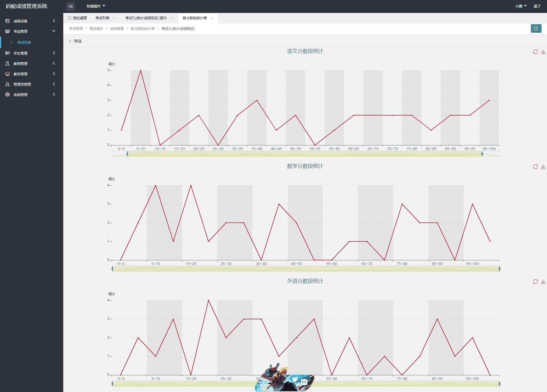547x392 pixels.
Task: Close the 考试九(统计成绩测试) 操作 tab
Action: (x=172, y=18)
